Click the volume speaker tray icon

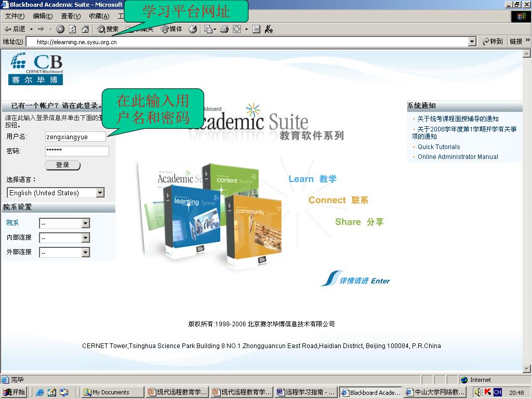point(478,392)
